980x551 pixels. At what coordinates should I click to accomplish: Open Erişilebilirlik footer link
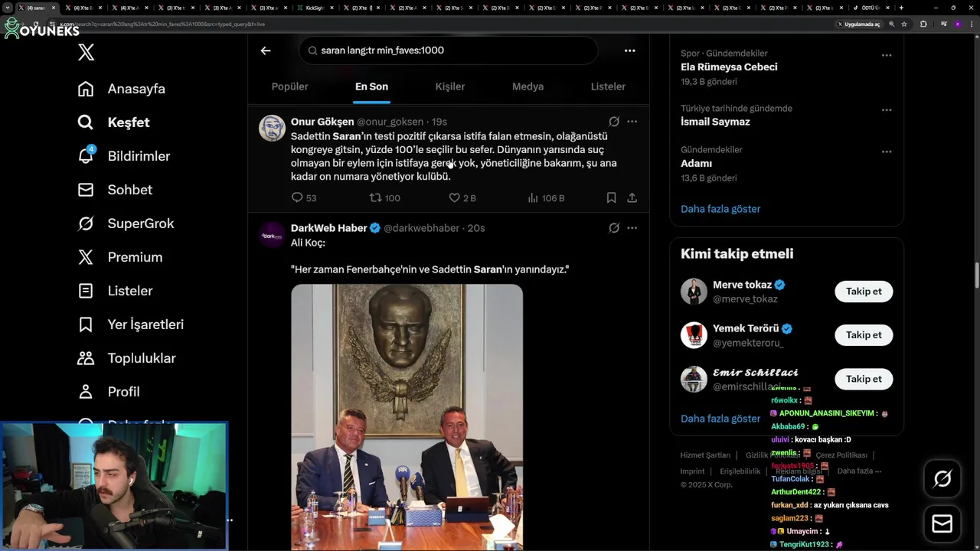coord(740,471)
